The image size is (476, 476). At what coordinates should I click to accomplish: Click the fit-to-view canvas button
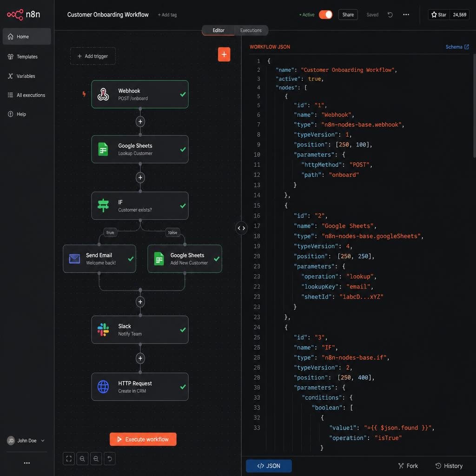(69, 459)
